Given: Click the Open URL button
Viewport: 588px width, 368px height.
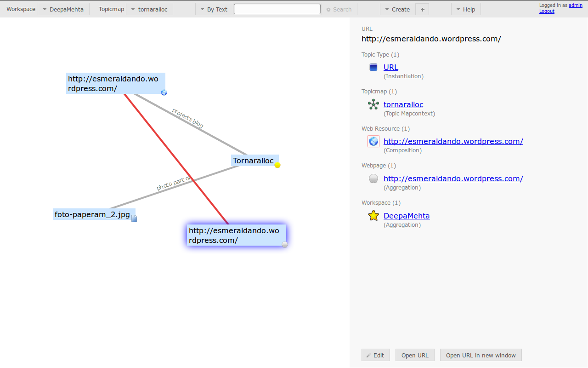Looking at the screenshot, I should click(415, 355).
